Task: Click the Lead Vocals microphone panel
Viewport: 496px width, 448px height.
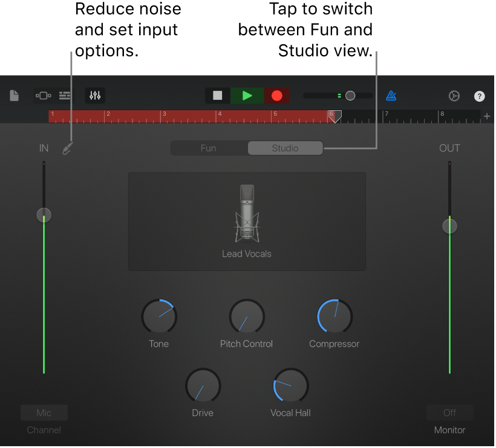Action: (247, 221)
